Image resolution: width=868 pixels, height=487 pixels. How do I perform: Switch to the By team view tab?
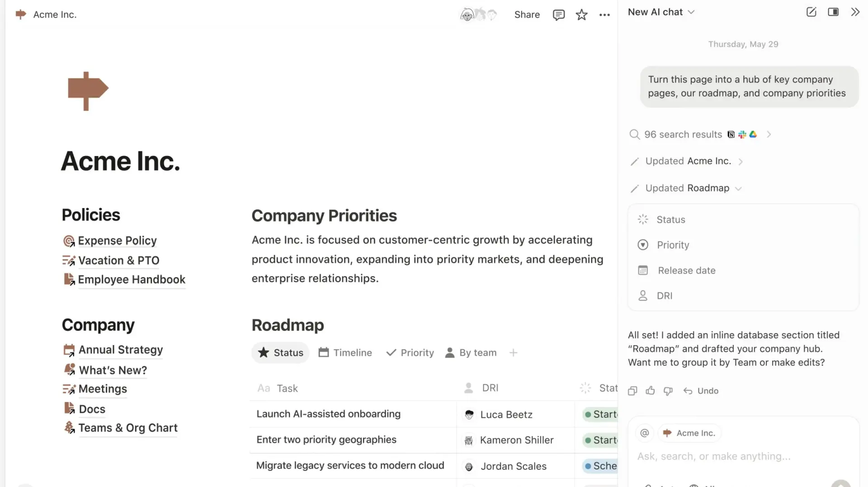(x=471, y=353)
